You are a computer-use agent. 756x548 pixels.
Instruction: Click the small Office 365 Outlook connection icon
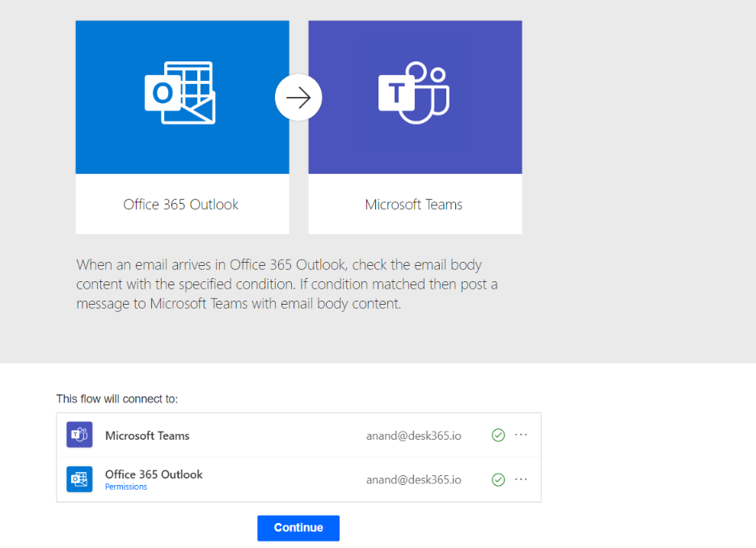click(x=79, y=479)
